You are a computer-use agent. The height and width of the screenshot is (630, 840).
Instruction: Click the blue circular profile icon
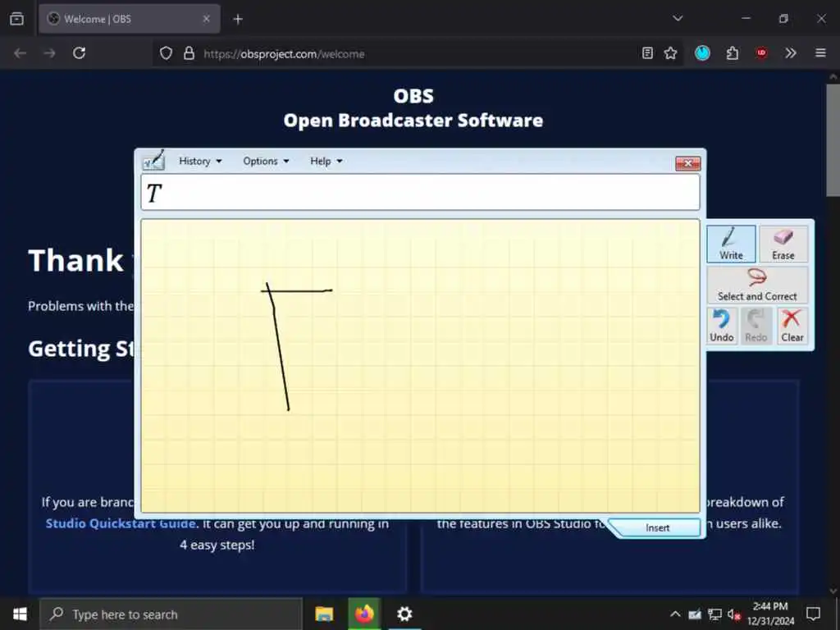point(702,53)
